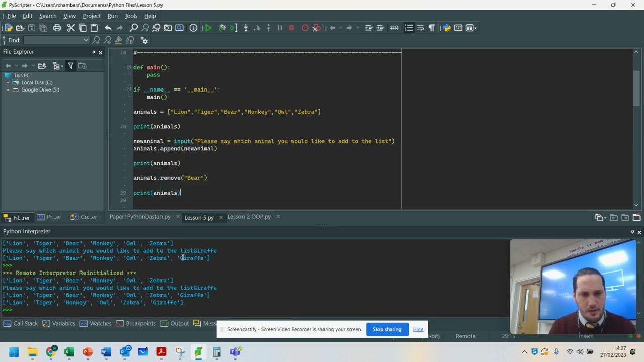644x362 pixels.
Task: Open the Find text combo box
Action: click(56, 40)
